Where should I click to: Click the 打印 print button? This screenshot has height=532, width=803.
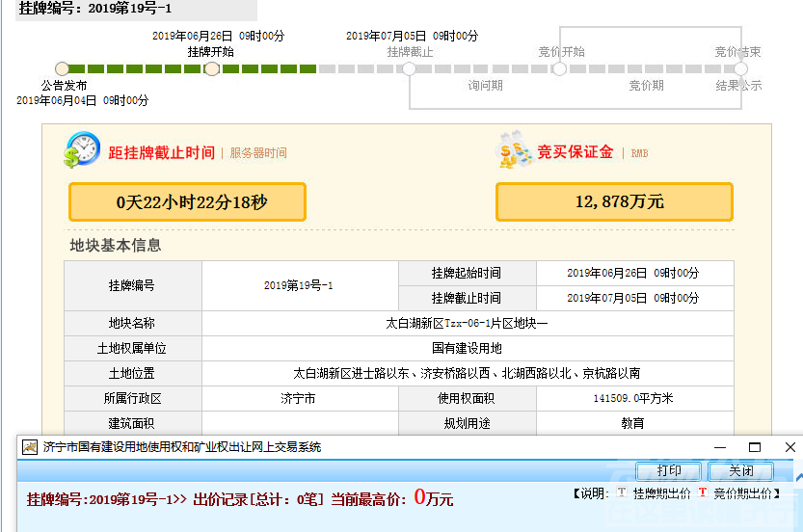tap(668, 470)
